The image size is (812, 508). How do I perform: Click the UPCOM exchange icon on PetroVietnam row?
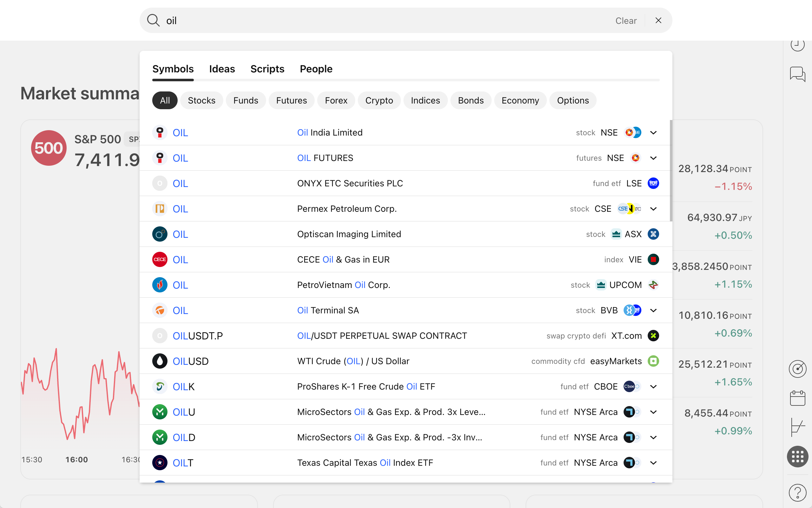pyautogui.click(x=653, y=285)
